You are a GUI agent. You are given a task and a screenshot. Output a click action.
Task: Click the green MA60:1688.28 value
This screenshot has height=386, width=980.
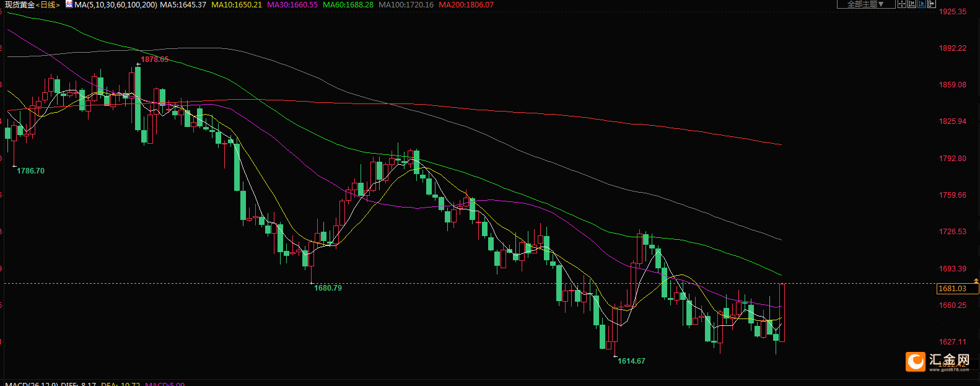point(348,4)
